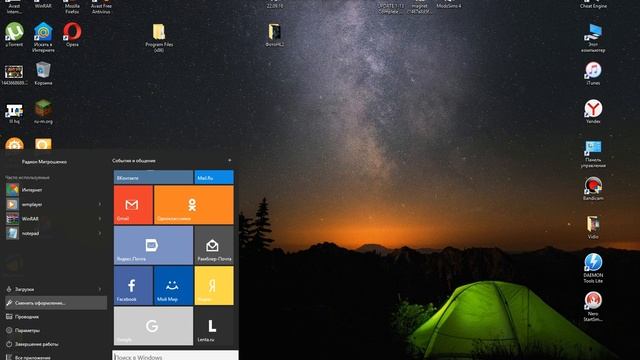Expand the notepad jump list arrow
Screen dimensions: 640x360
100,233
